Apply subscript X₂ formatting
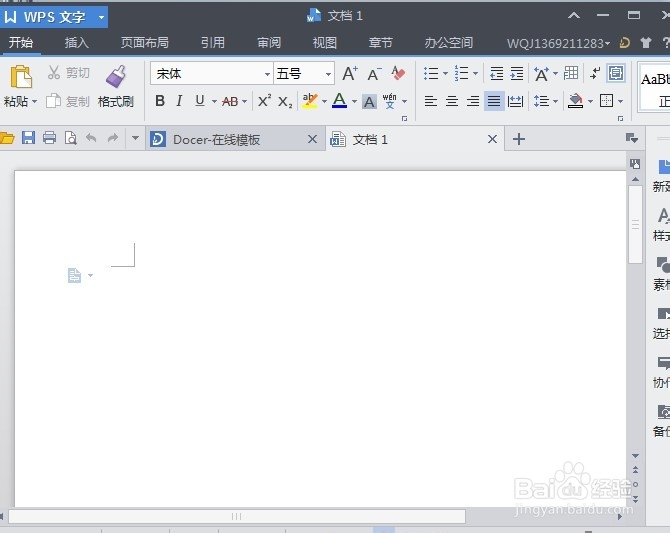Image resolution: width=670 pixels, height=533 pixels. [285, 102]
